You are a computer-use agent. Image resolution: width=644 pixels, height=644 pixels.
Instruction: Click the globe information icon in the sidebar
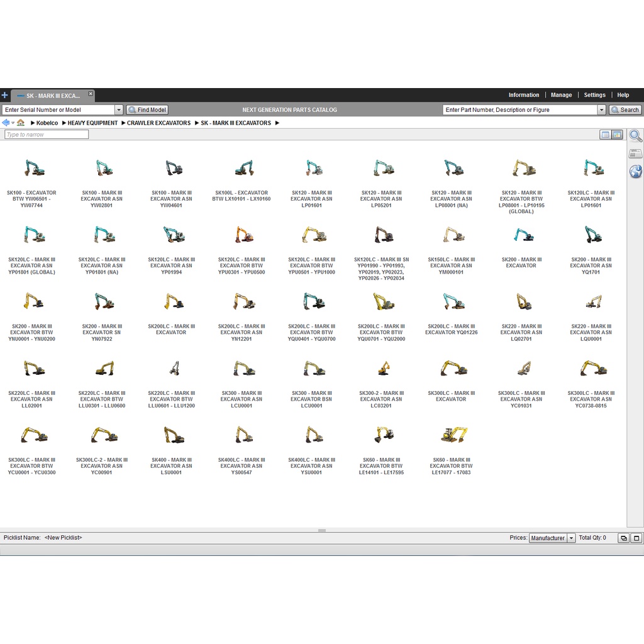click(635, 171)
